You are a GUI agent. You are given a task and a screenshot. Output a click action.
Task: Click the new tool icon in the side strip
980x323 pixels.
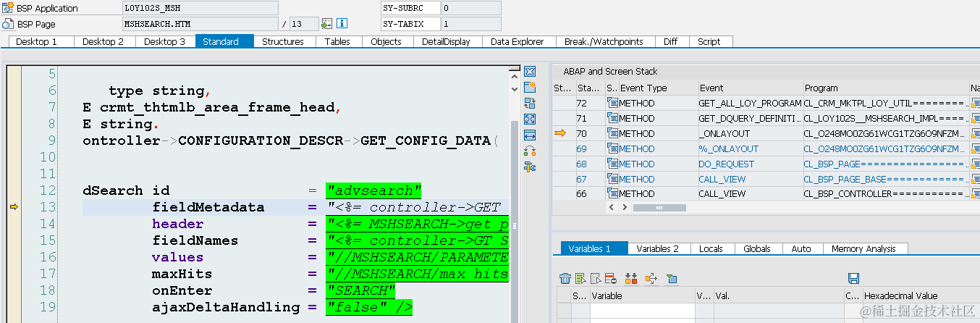pyautogui.click(x=529, y=88)
